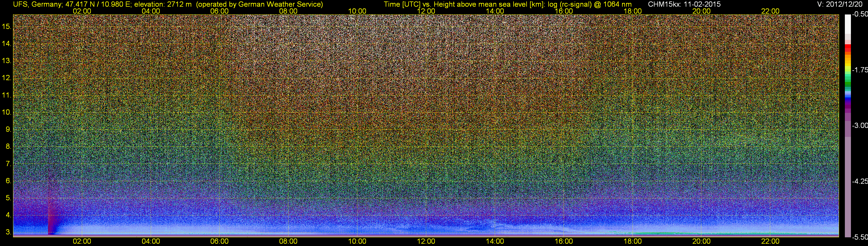Select the 08:00 label on the bottom time axis
Viewport: 868px width, 246px height.
[288, 241]
